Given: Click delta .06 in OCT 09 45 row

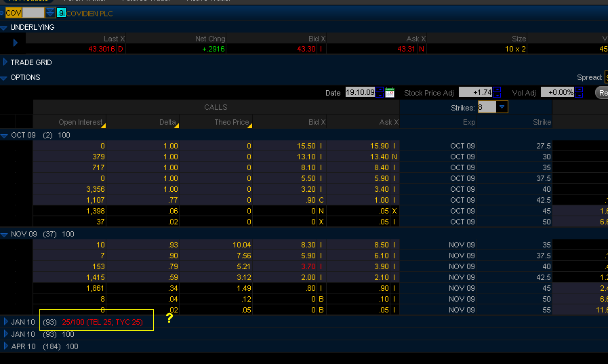Looking at the screenshot, I should pyautogui.click(x=173, y=211).
